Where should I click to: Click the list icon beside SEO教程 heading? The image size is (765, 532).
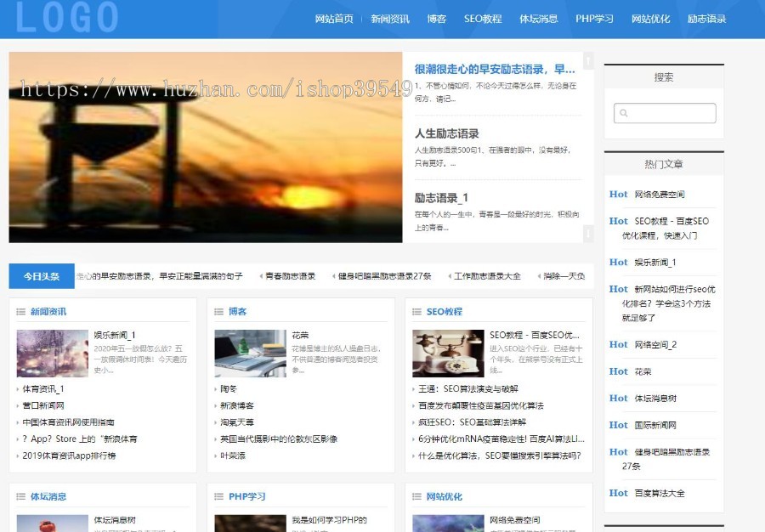click(416, 312)
